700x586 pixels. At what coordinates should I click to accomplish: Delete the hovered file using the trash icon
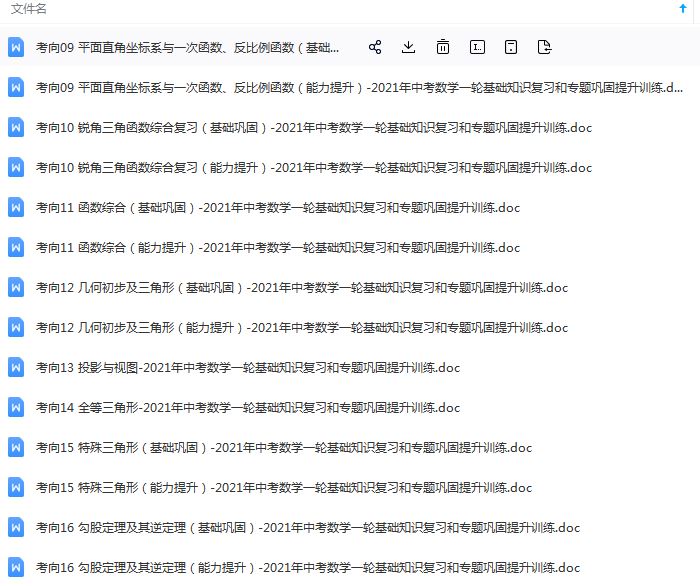point(442,47)
